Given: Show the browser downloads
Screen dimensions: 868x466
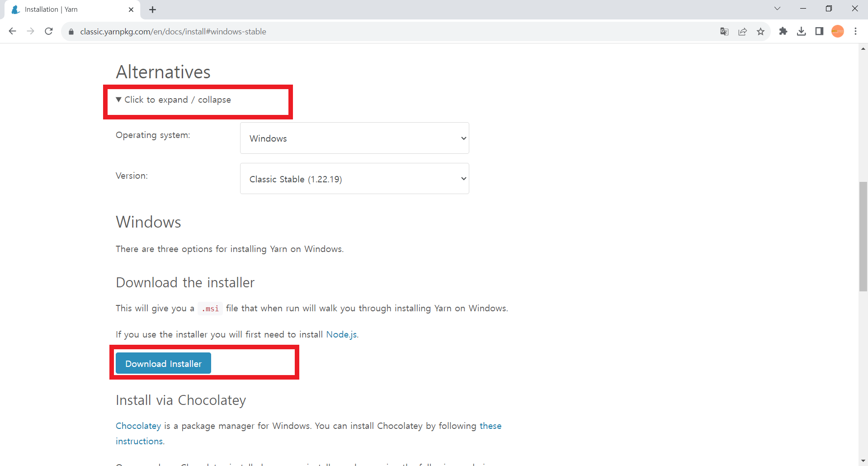Looking at the screenshot, I should [x=801, y=31].
